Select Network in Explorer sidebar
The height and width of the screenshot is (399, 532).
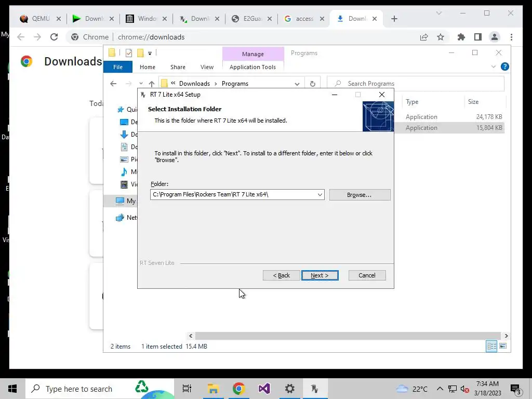pos(127,218)
